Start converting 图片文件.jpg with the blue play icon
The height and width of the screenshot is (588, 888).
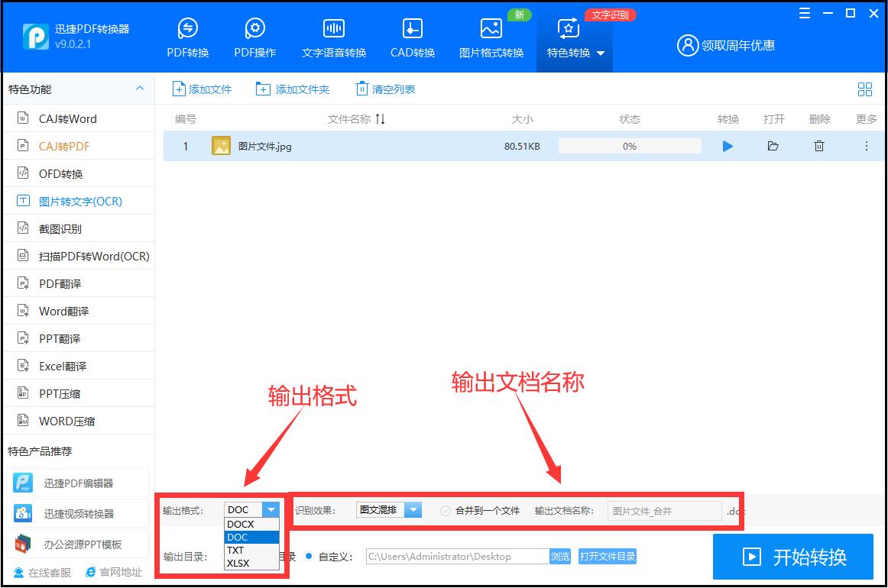point(728,146)
